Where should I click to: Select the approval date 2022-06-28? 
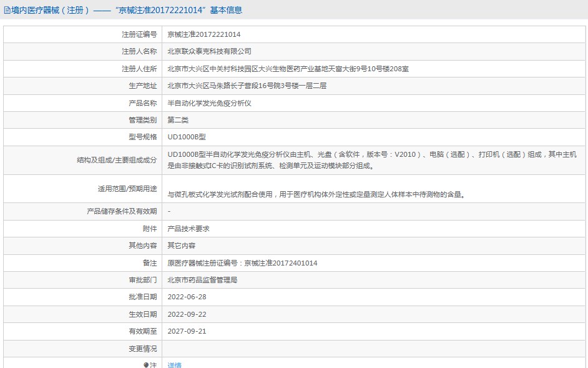pyautogui.click(x=189, y=297)
